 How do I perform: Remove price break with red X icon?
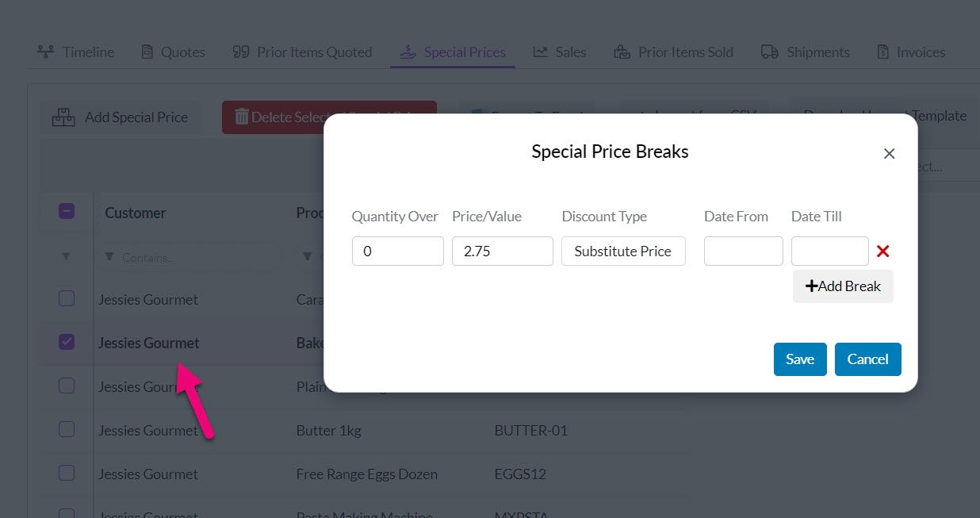[x=882, y=251]
